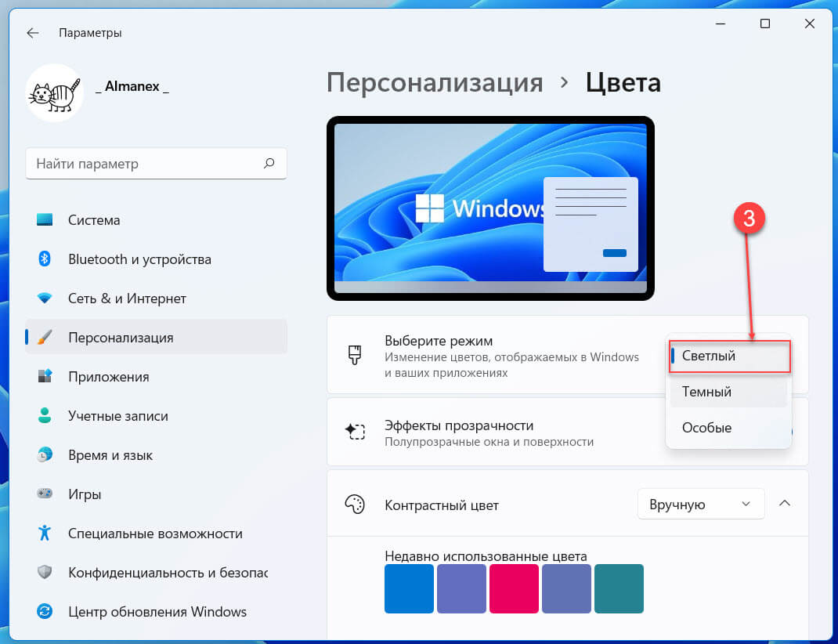Click the Игры gamepad icon

point(45,494)
